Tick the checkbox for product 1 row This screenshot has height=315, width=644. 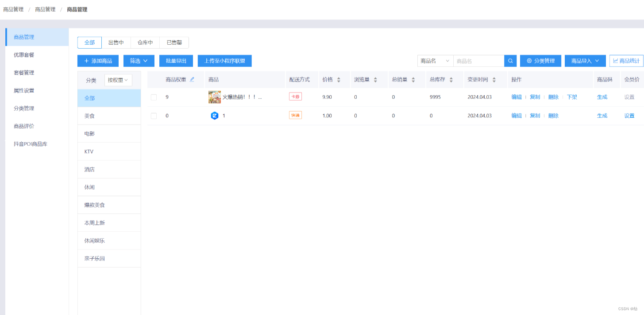point(154,116)
